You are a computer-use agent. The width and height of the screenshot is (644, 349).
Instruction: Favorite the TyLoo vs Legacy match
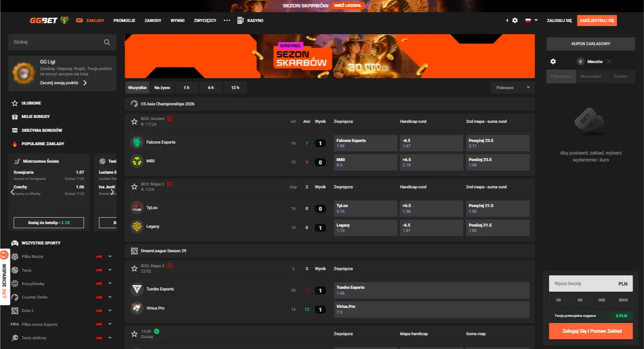(134, 187)
